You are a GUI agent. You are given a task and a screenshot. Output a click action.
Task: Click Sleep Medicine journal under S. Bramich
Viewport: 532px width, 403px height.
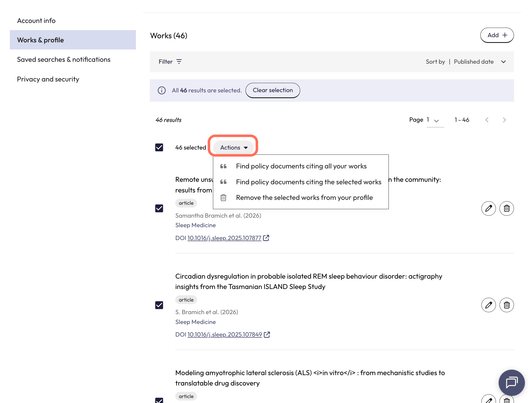(195, 322)
